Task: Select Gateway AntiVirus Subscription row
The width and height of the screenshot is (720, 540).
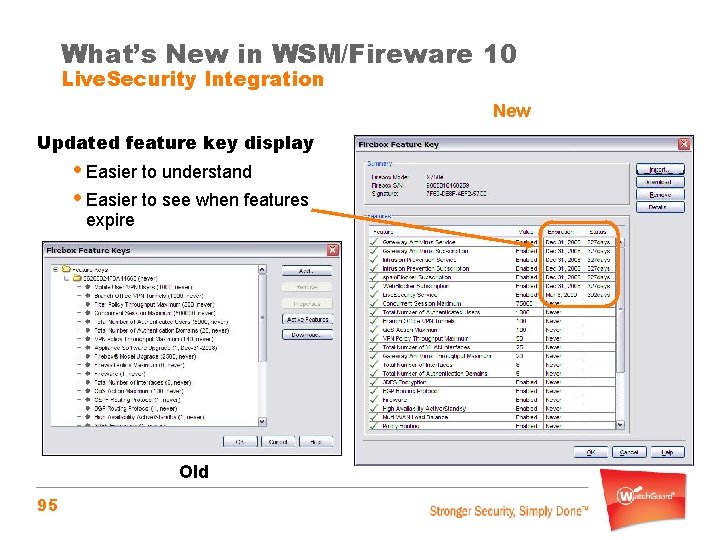Action: click(492, 251)
